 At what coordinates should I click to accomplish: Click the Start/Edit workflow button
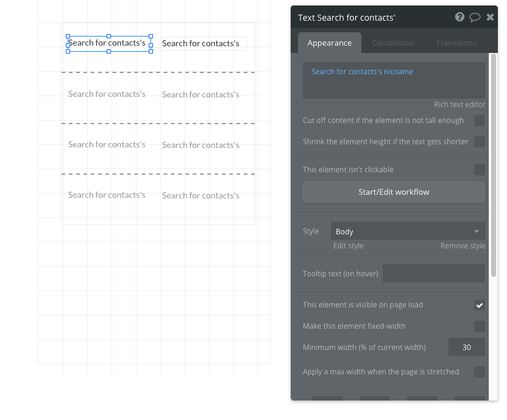394,192
